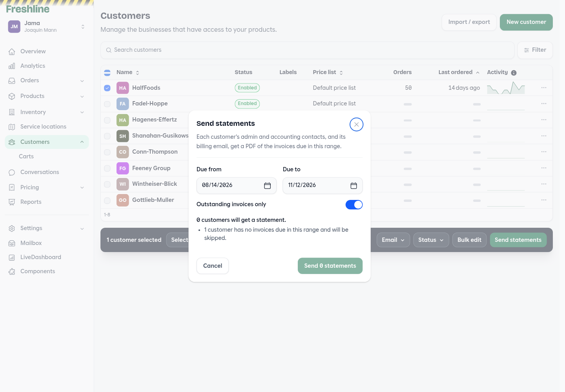Focus the Search customers field

(x=307, y=50)
